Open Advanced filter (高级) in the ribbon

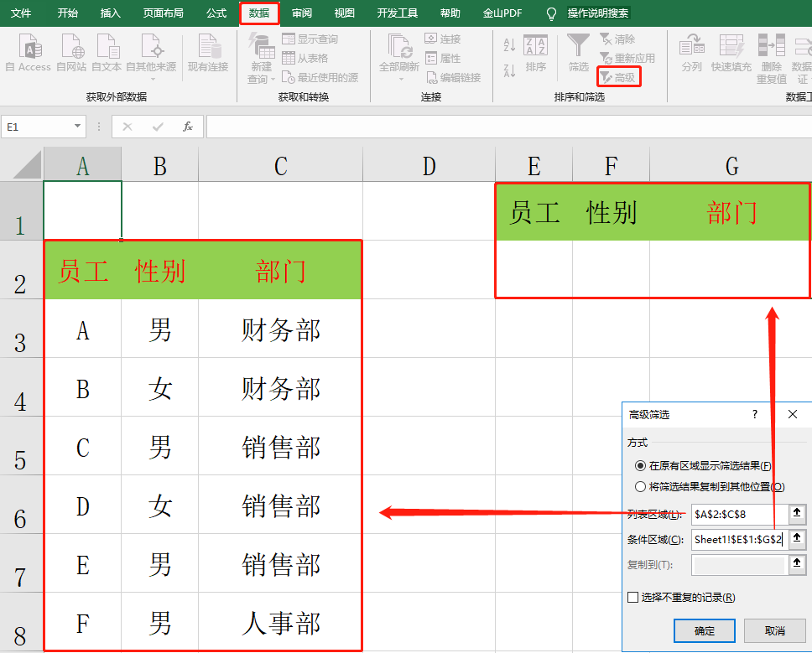click(x=619, y=77)
